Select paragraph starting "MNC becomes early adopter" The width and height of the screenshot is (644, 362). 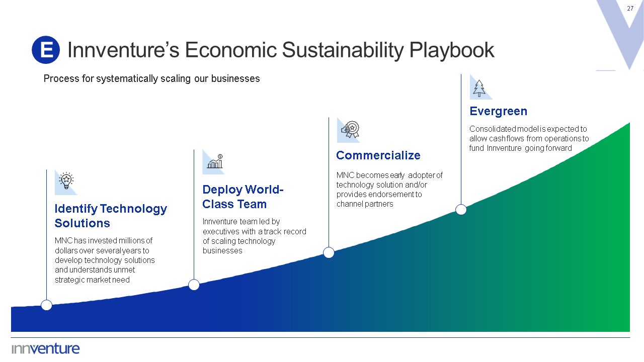point(389,190)
